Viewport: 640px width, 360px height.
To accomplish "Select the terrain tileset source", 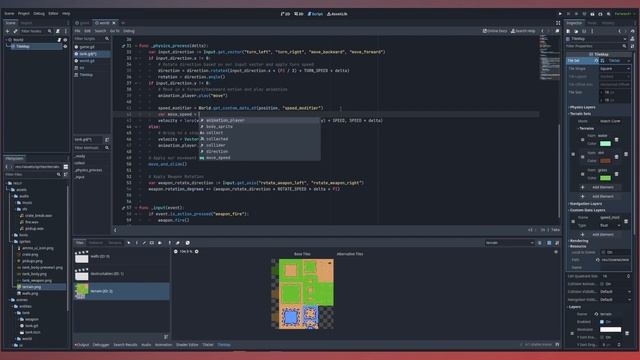I will (121, 291).
